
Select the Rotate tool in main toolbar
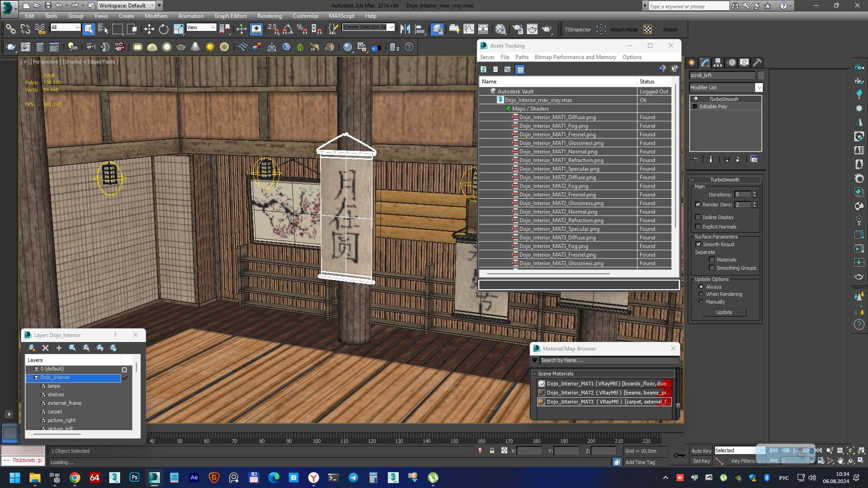click(x=164, y=30)
